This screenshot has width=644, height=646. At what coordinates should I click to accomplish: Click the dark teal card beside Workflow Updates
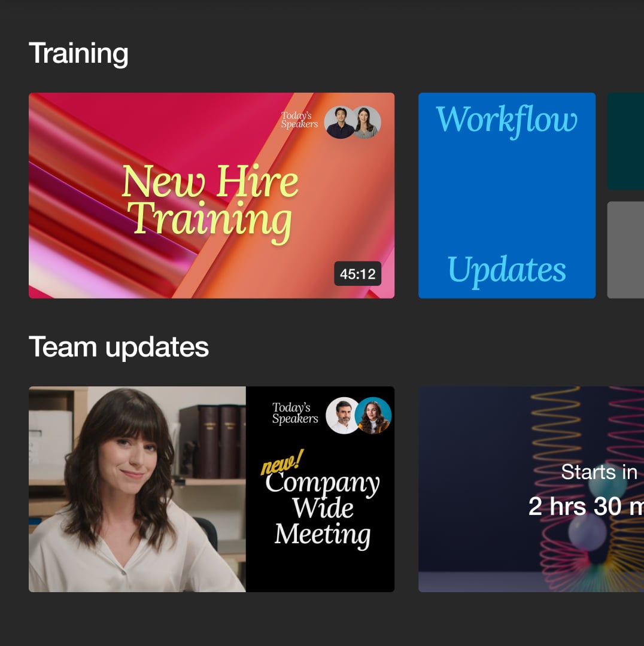click(625, 141)
